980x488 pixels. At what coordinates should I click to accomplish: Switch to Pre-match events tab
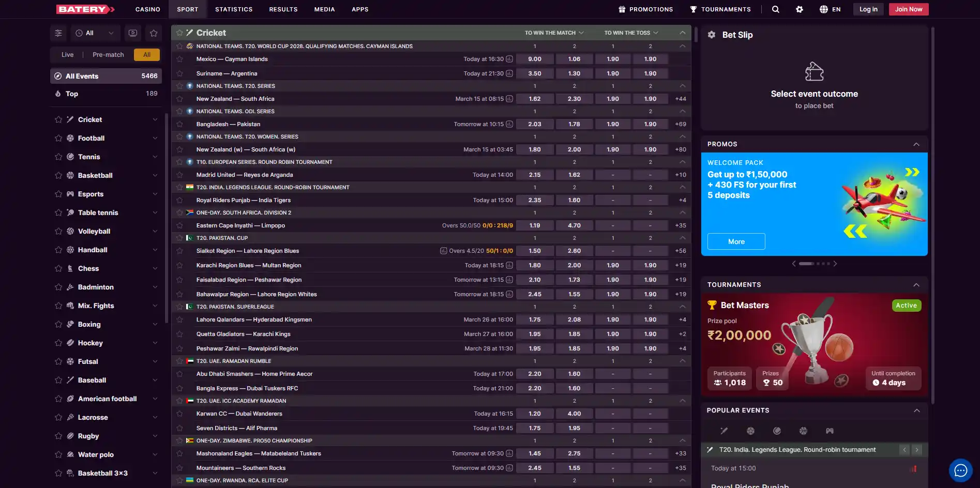point(108,55)
